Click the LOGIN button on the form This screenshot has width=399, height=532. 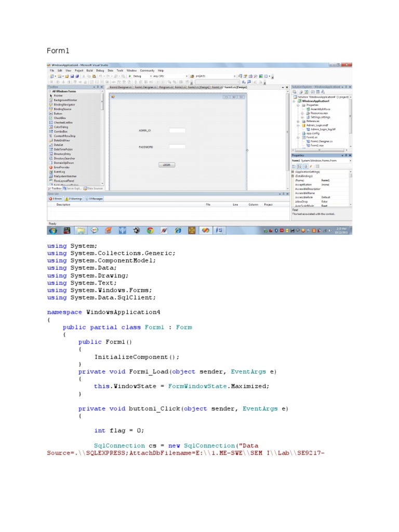(x=167, y=164)
